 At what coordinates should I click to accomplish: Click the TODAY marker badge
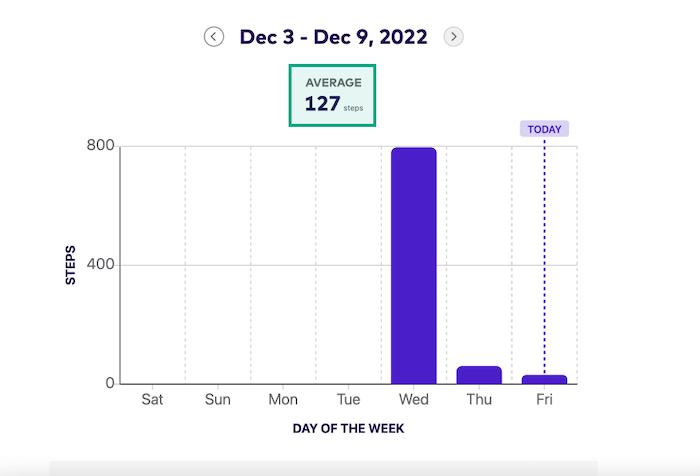(x=544, y=129)
